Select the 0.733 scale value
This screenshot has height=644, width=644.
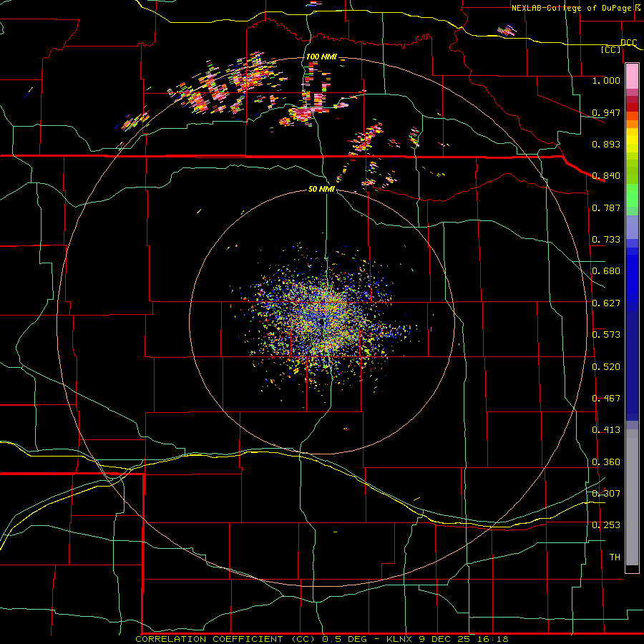coord(606,240)
